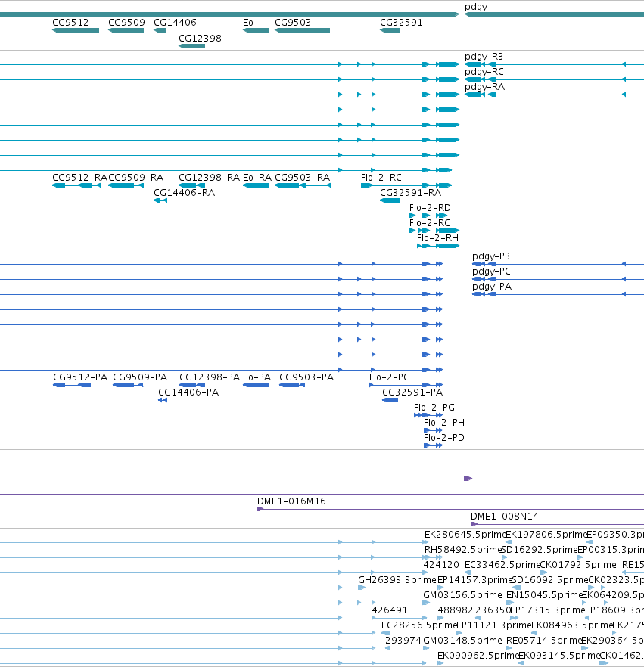Viewport: 644px width, 667px height.
Task: Open the CK01792.5prime EST
Action: (543, 572)
